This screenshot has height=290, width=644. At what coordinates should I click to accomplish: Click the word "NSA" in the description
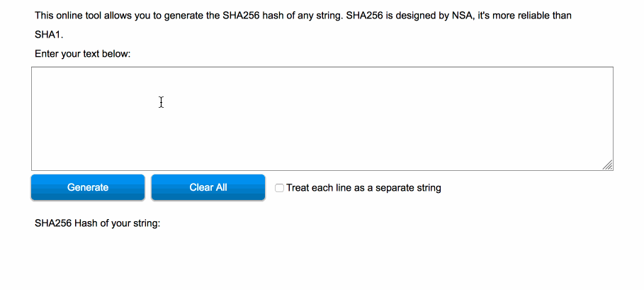click(x=461, y=15)
